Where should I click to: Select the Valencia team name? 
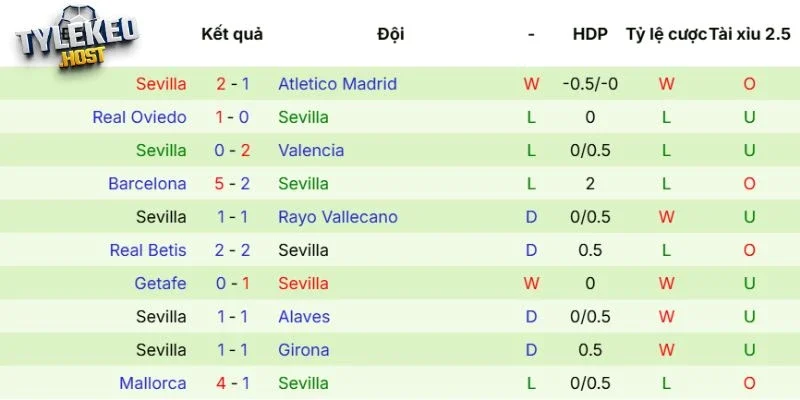point(311,150)
